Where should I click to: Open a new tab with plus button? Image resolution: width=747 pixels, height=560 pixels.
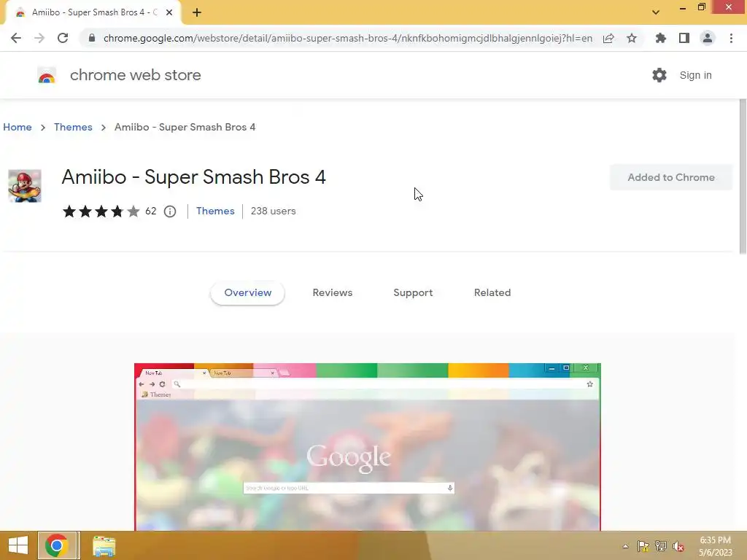coord(197,12)
